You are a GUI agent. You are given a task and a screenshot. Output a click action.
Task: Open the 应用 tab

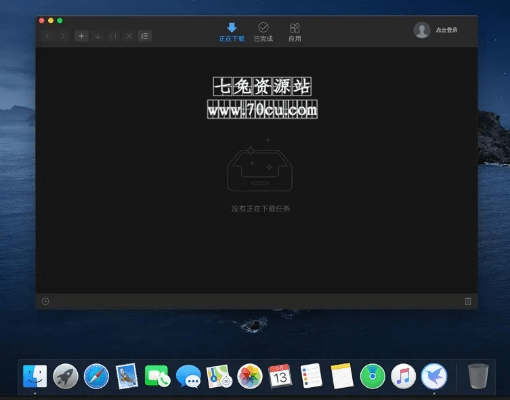point(295,32)
